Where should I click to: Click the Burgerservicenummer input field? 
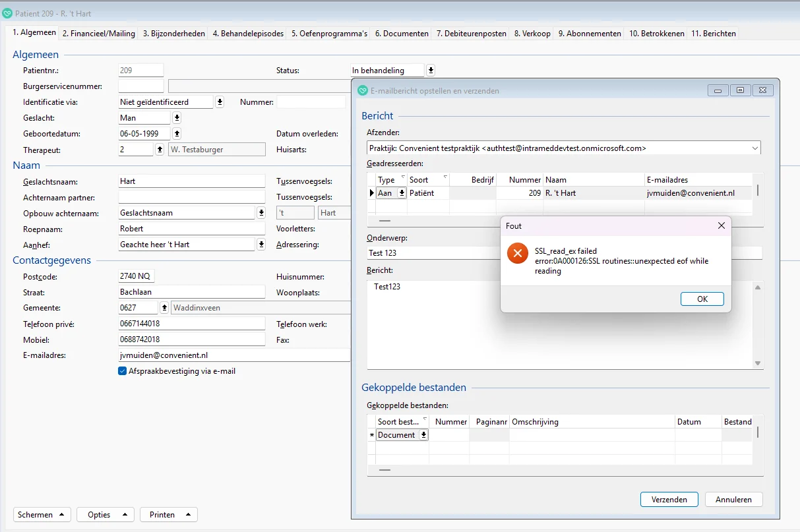141,86
